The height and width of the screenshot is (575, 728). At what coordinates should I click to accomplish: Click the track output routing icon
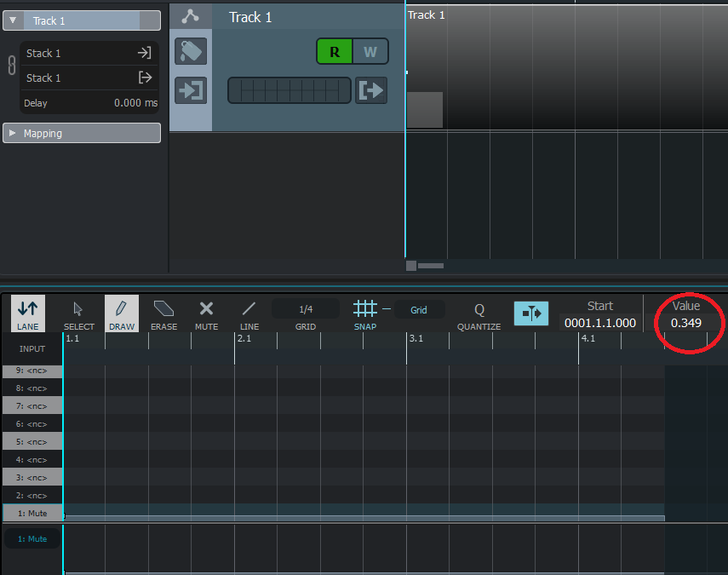(x=371, y=90)
